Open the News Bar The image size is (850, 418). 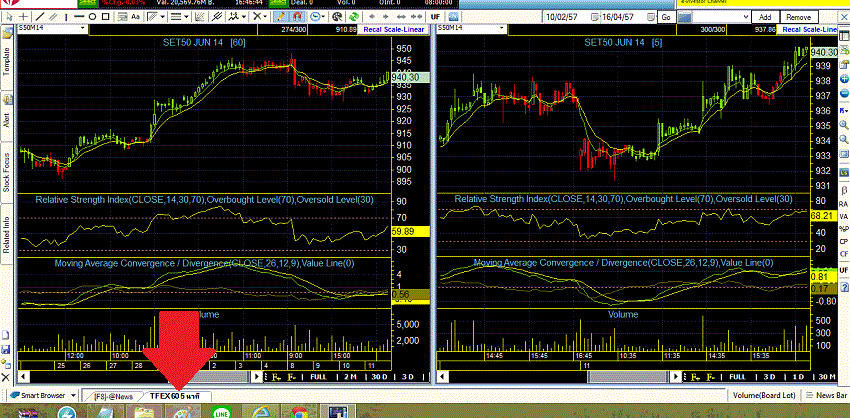(x=827, y=396)
